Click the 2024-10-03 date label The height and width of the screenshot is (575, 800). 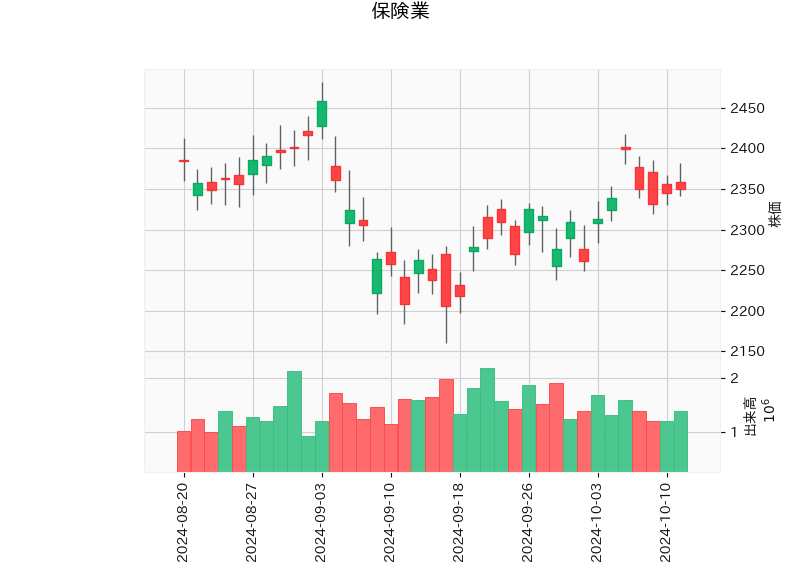(x=596, y=523)
